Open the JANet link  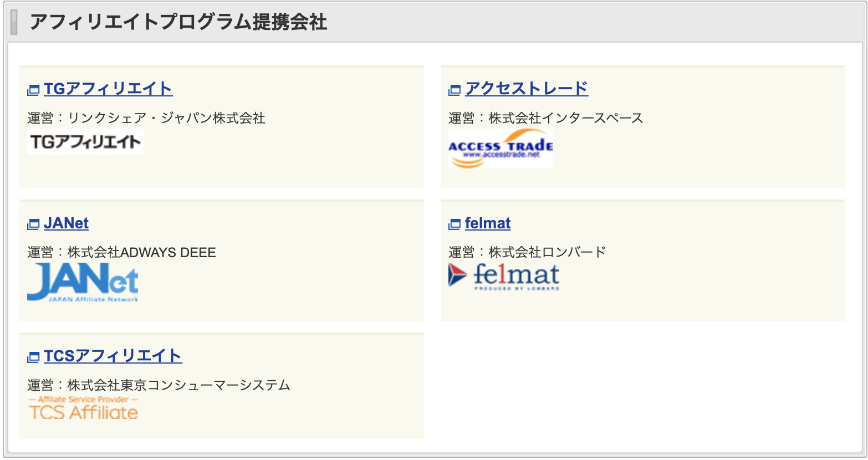tap(65, 222)
